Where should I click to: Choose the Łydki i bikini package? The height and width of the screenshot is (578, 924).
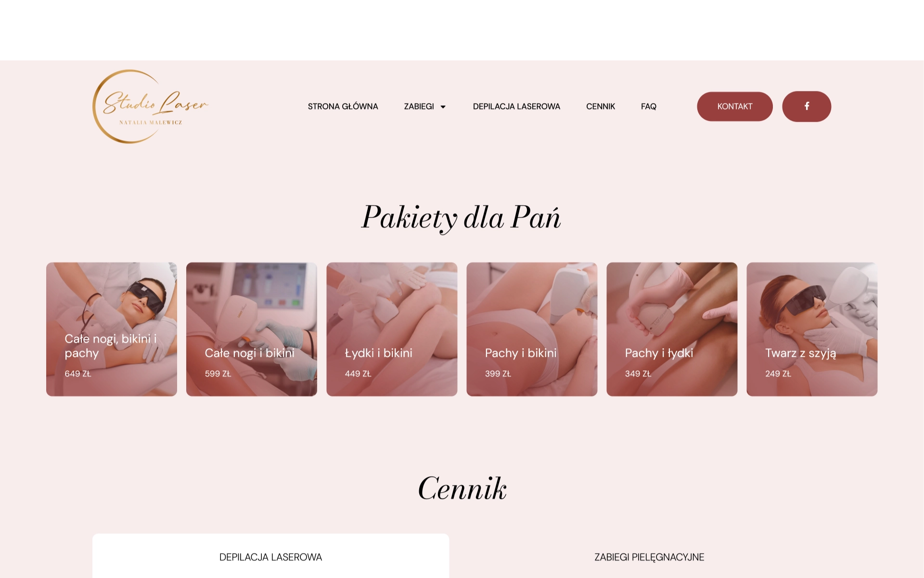pyautogui.click(x=392, y=329)
